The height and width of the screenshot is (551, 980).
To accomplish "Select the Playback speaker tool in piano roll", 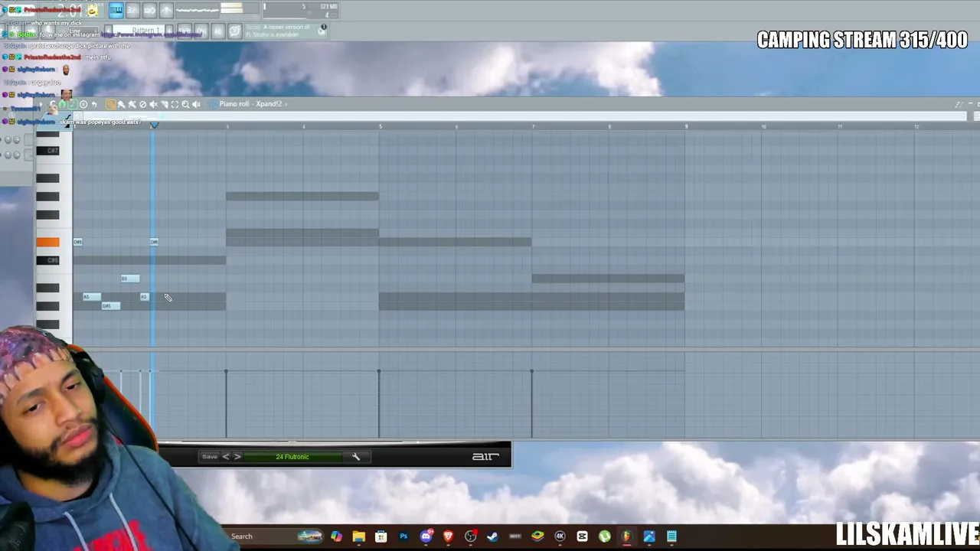I will (x=196, y=104).
